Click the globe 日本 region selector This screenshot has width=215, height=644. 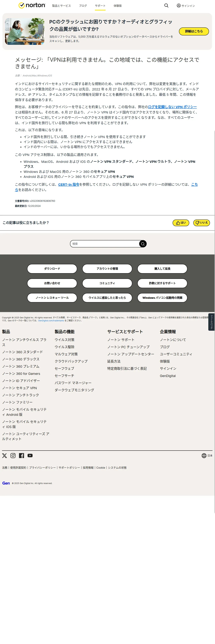tap(207, 456)
